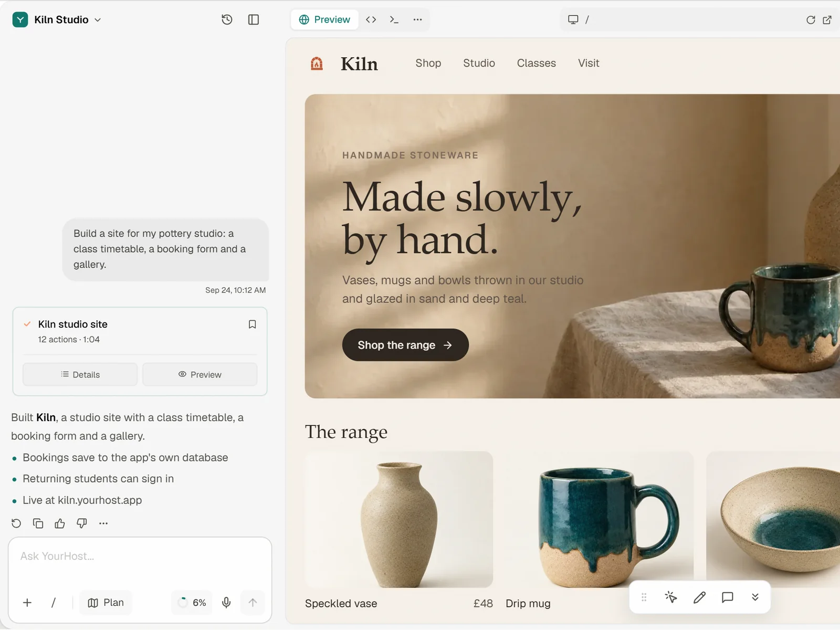Click the Kiln arch logo icon

[317, 64]
